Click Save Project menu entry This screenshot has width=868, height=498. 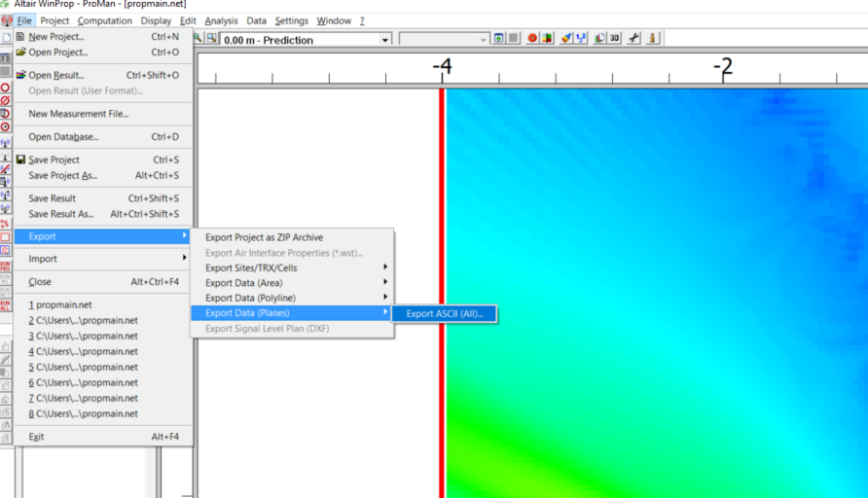click(103, 160)
